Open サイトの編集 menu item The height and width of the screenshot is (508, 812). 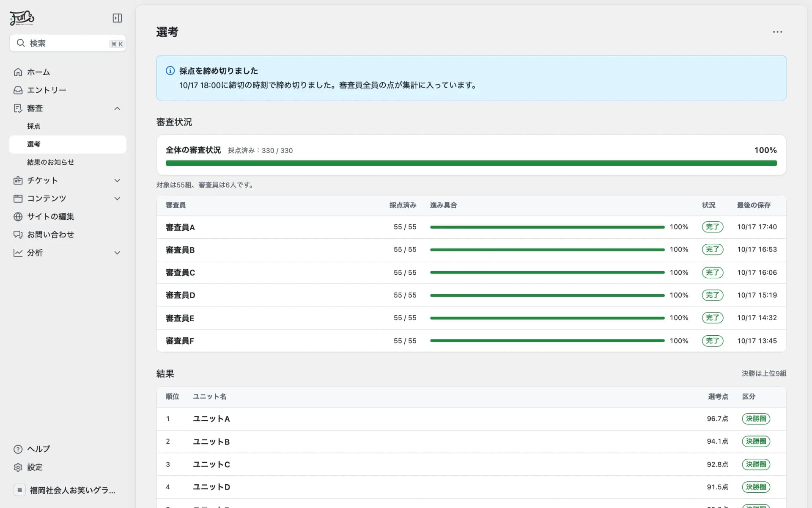tap(68, 217)
